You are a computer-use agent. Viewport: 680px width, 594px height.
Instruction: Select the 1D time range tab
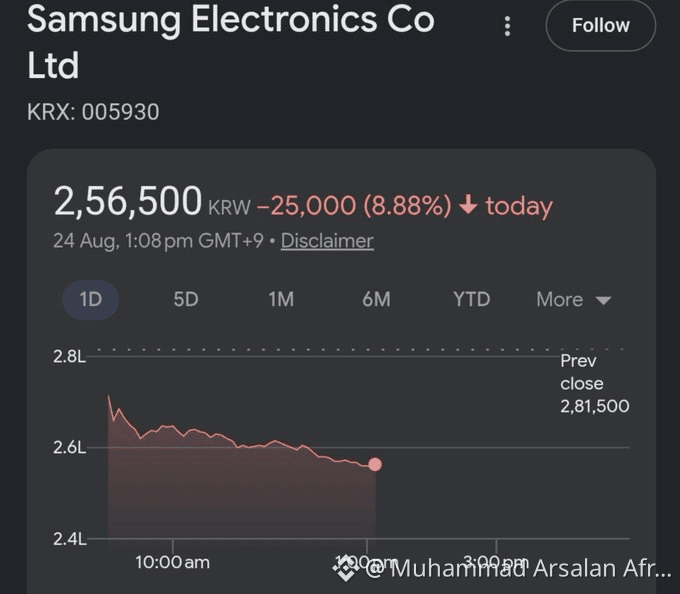[x=91, y=300]
